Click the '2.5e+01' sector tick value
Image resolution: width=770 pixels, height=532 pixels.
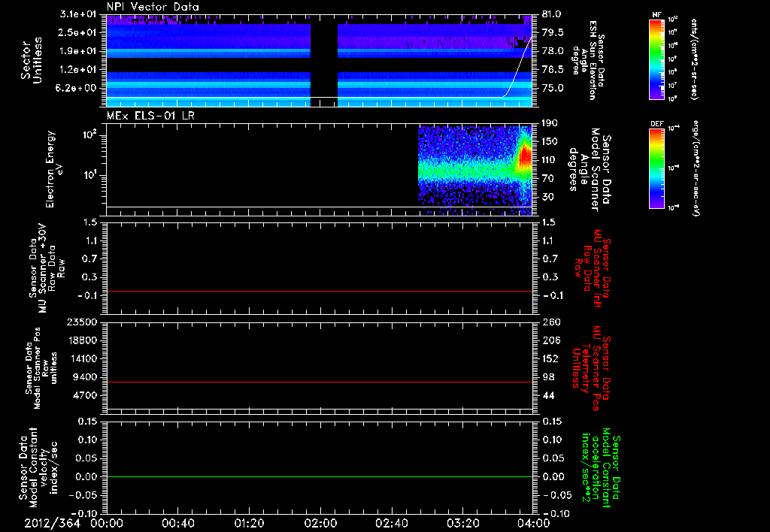click(78, 32)
